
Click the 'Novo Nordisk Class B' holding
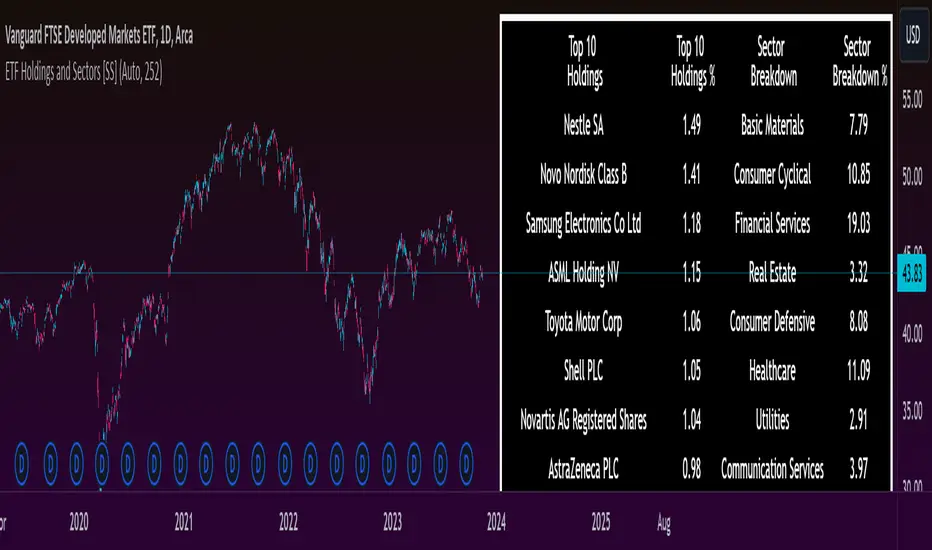click(583, 175)
